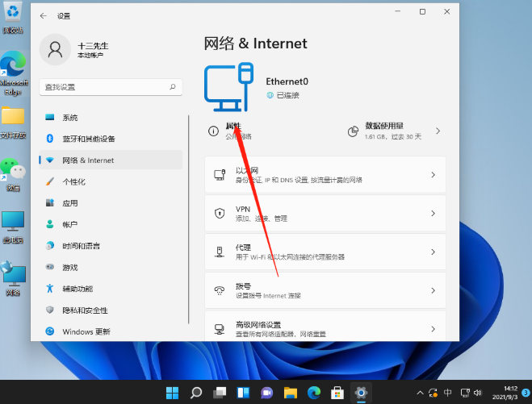
Task: Open 游戏 settings
Action: 111,268
